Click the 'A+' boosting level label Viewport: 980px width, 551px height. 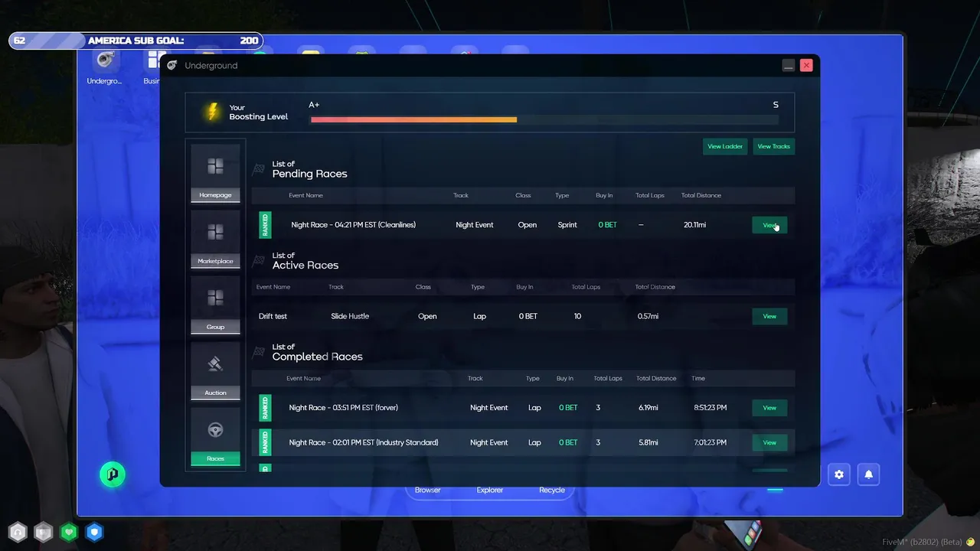314,105
